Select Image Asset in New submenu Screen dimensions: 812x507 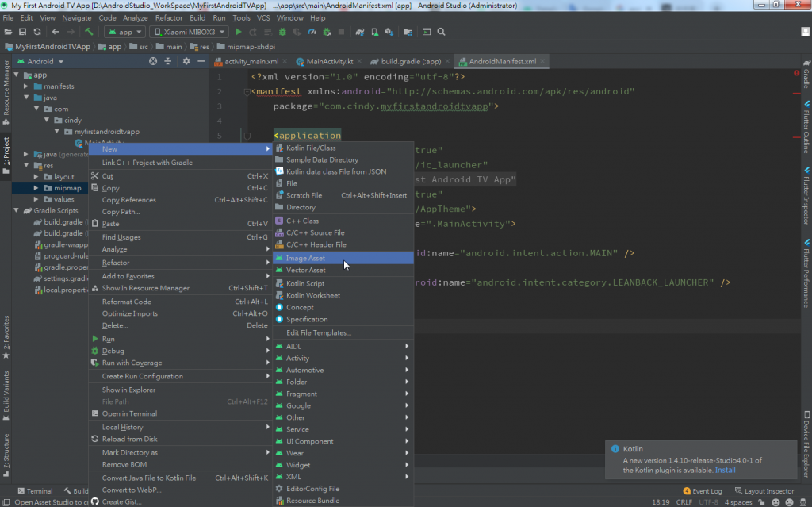[343, 258]
